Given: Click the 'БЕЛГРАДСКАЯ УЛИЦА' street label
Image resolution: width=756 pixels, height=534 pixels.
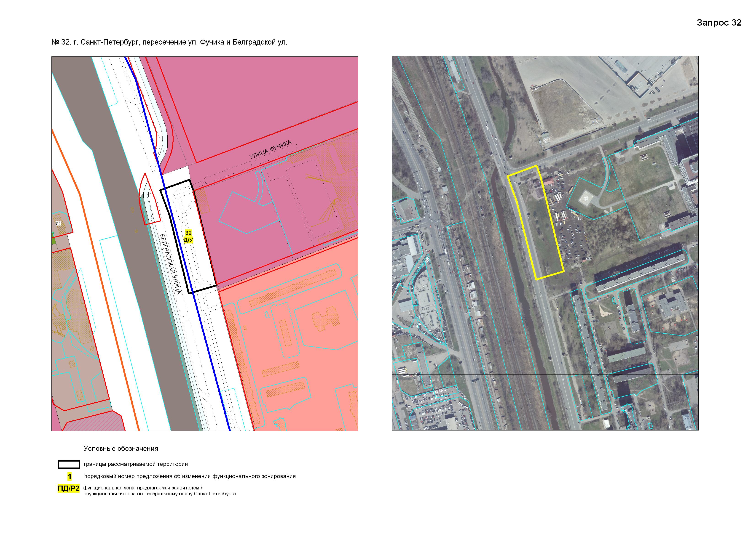Looking at the screenshot, I should pos(170,264).
